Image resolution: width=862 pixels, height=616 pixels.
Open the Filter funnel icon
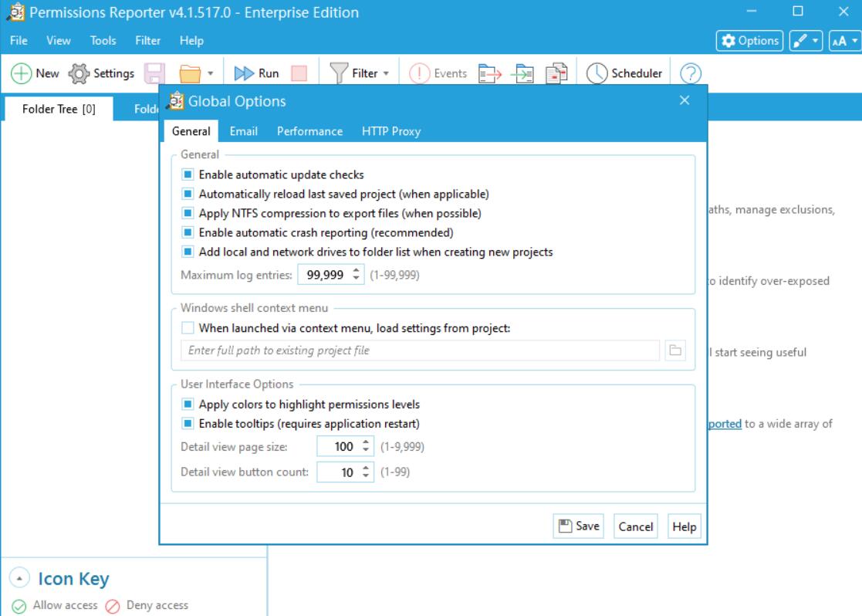[x=339, y=73]
